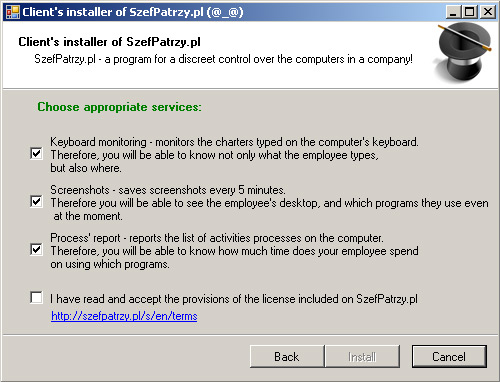Screen dimensions: 500x382
Task: Open the szefpatrzy.pl terms link
Action: coord(124,316)
